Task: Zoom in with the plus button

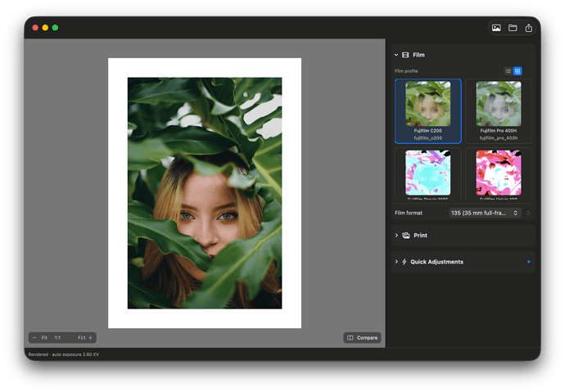Action: [x=90, y=338]
